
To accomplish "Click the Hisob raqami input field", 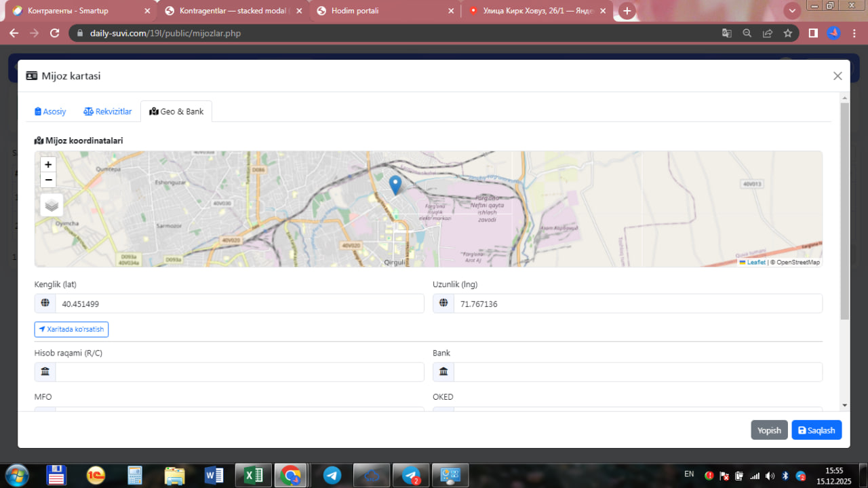I will [x=239, y=372].
